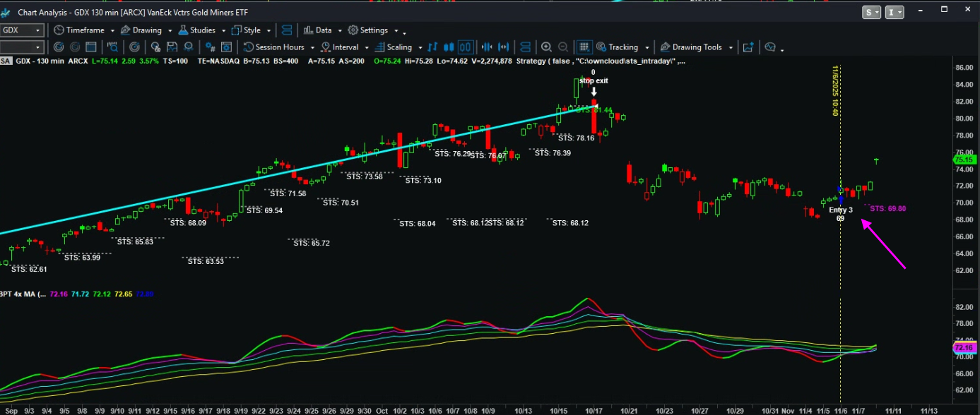Click the save chart floppy disk icon
This screenshot has height=415, width=980.
(x=172, y=47)
